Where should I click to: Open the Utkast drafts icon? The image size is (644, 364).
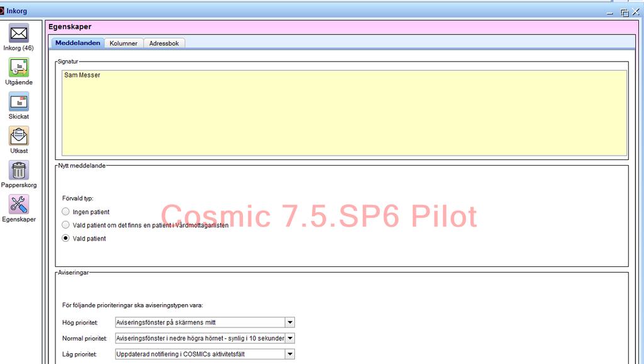pyautogui.click(x=19, y=136)
